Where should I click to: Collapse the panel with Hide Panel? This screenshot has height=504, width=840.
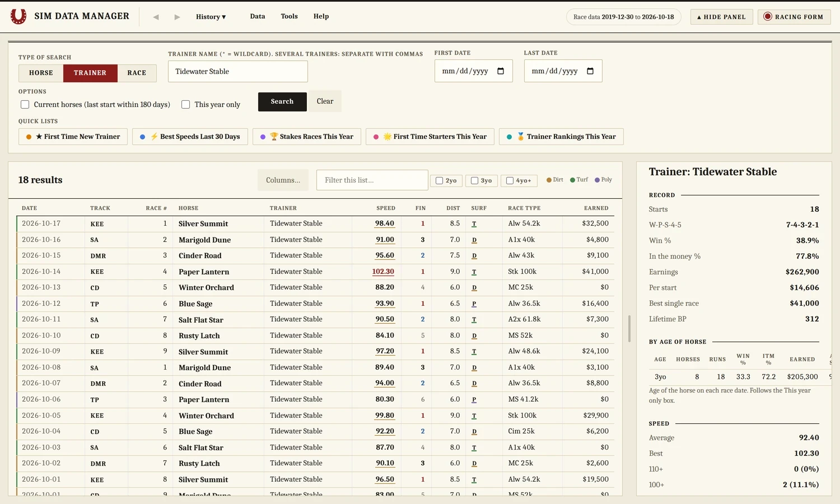tap(721, 17)
